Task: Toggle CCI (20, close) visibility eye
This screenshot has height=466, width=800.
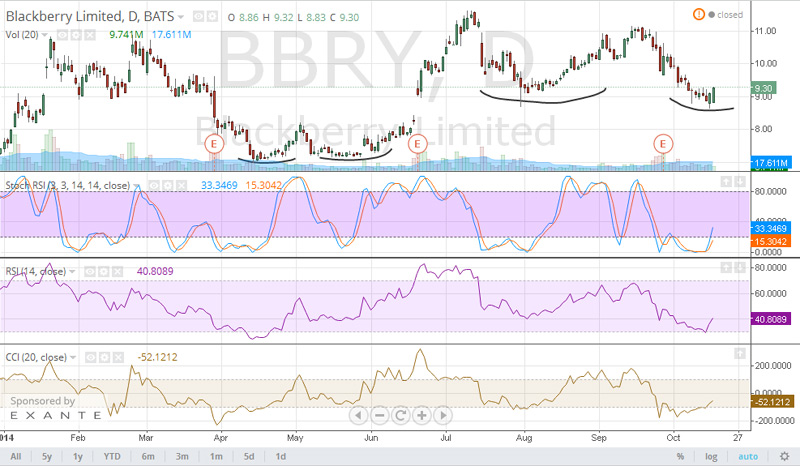Action: 90,357
